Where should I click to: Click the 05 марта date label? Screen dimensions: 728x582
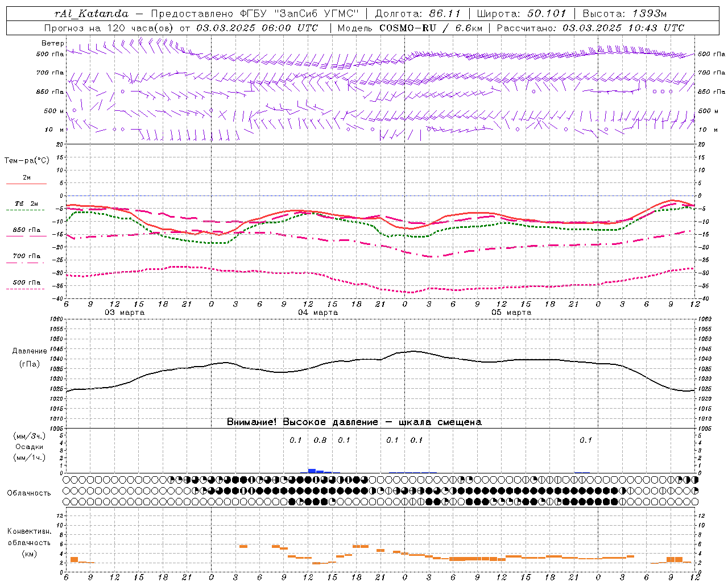[511, 313]
